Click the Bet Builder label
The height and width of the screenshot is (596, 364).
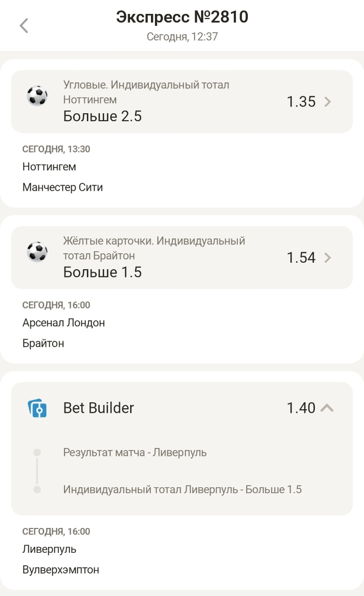(x=98, y=408)
